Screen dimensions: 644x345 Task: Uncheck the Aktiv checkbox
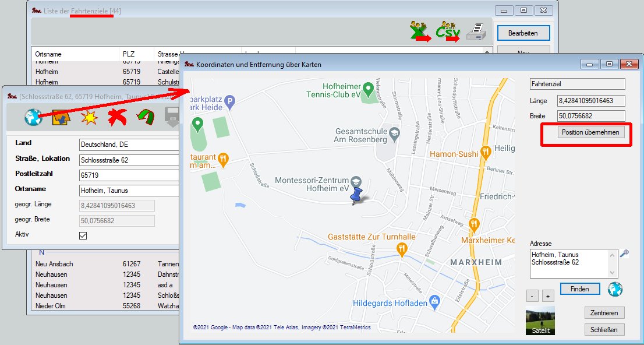pyautogui.click(x=83, y=235)
